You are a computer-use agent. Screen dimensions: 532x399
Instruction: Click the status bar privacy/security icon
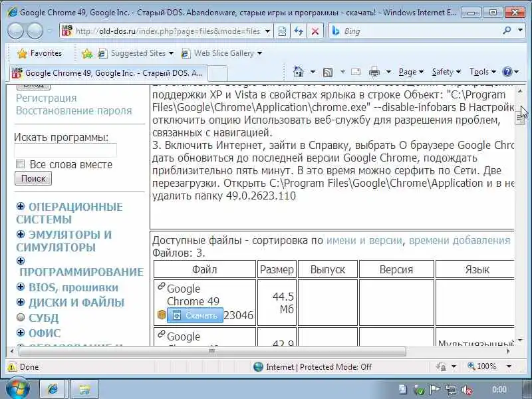pyautogui.click(x=441, y=367)
